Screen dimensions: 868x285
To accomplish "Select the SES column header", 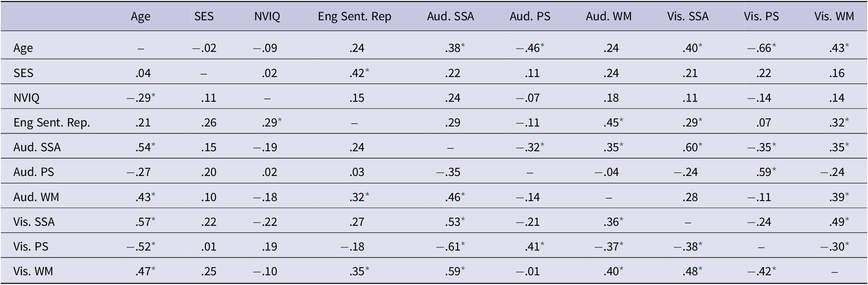I will click(204, 16).
